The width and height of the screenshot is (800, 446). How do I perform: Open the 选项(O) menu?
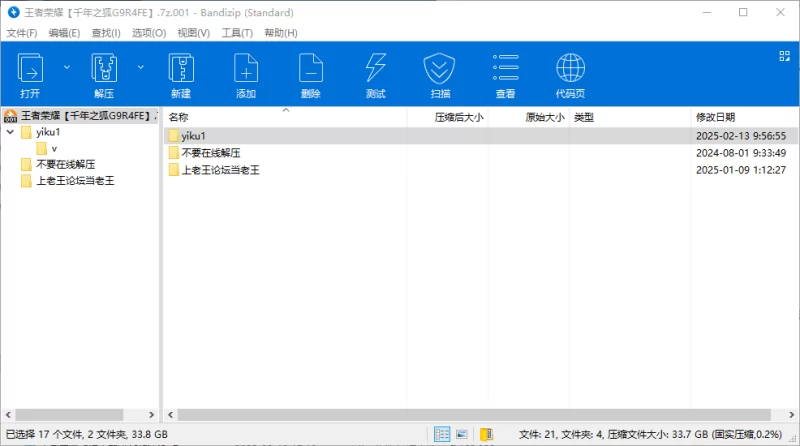[149, 33]
